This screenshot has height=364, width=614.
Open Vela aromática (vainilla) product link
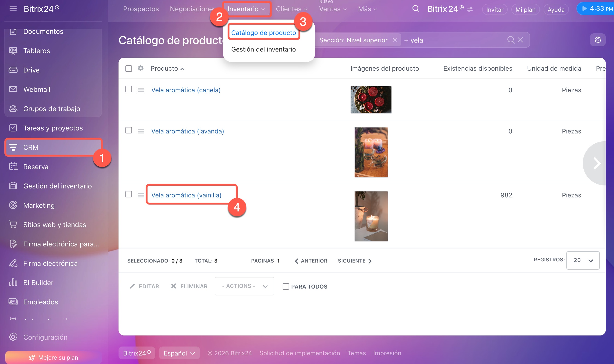point(186,195)
